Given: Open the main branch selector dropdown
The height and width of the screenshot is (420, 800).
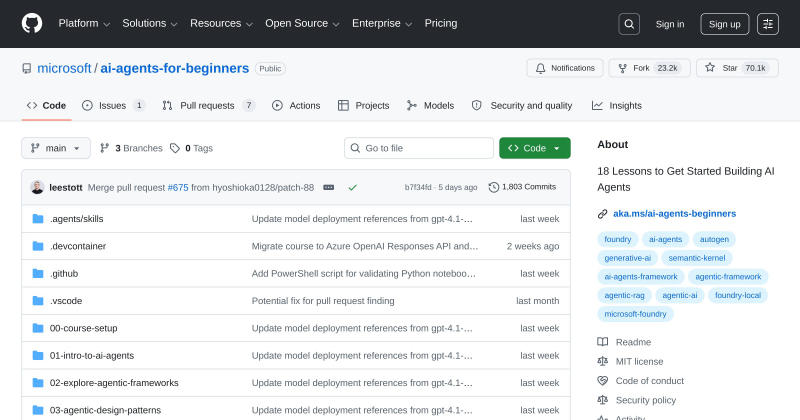Looking at the screenshot, I should [56, 148].
